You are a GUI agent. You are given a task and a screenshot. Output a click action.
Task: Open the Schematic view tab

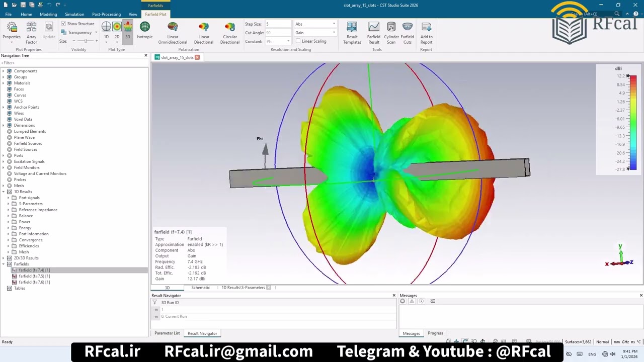pyautogui.click(x=200, y=288)
